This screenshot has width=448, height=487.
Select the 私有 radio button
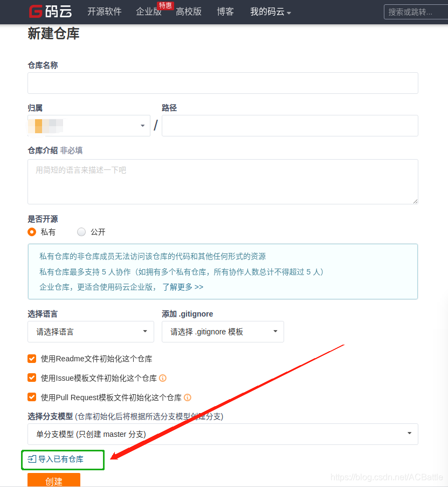click(x=32, y=232)
